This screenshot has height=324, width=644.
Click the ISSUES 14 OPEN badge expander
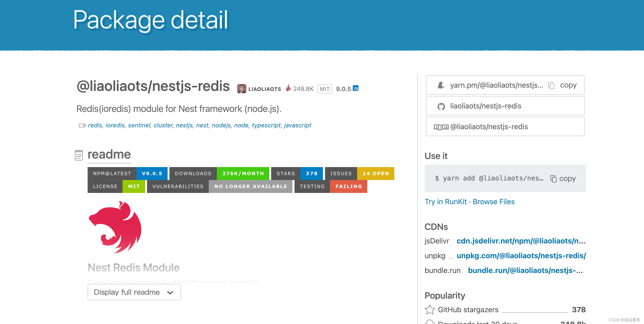358,174
